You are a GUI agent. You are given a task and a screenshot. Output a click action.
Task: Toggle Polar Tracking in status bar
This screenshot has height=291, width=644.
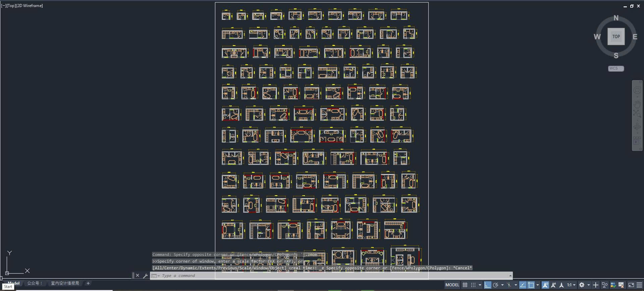pyautogui.click(x=496, y=285)
